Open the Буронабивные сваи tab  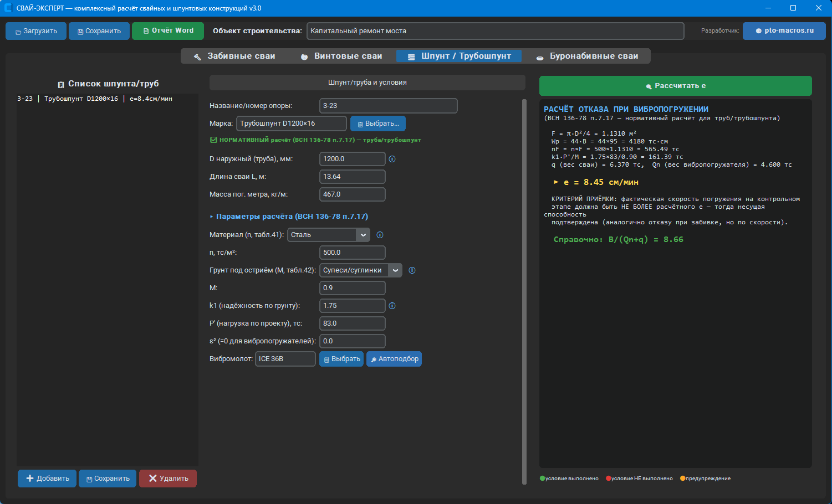click(587, 56)
